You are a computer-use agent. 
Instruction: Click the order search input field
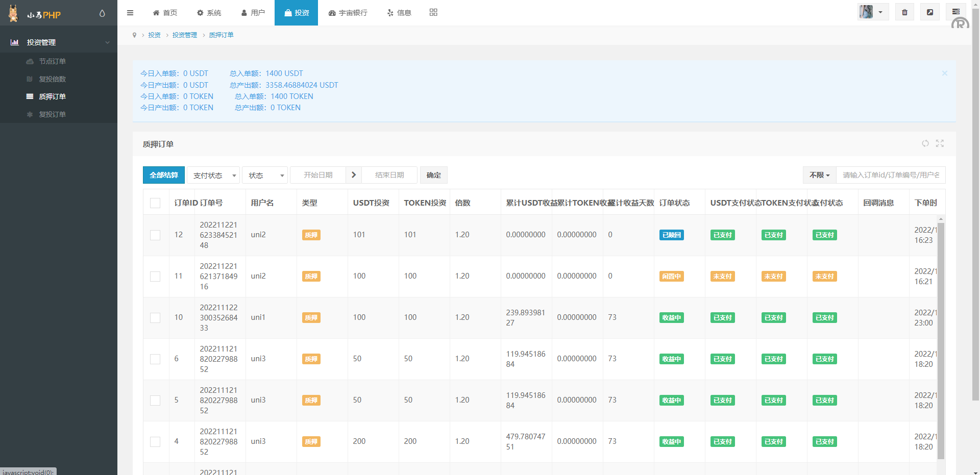click(x=890, y=175)
